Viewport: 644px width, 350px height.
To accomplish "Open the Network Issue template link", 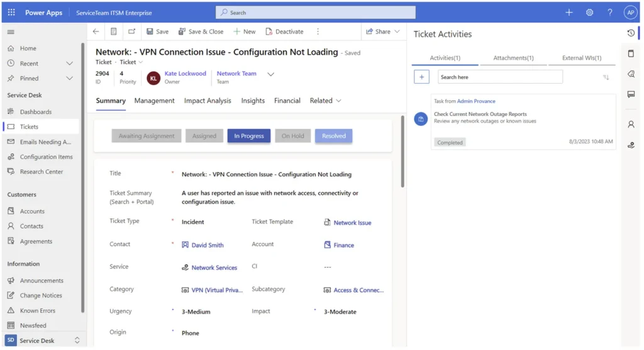I will pyautogui.click(x=352, y=222).
